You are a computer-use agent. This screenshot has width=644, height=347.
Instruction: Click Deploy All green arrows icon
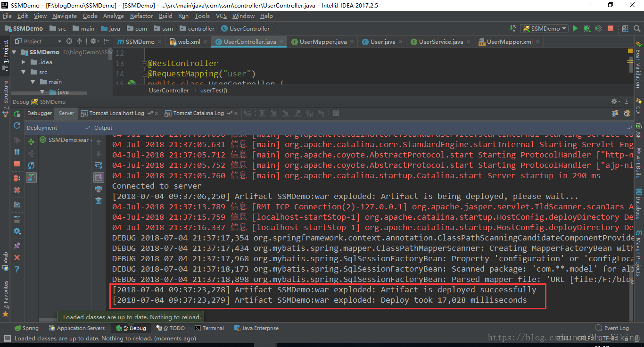coord(31,141)
